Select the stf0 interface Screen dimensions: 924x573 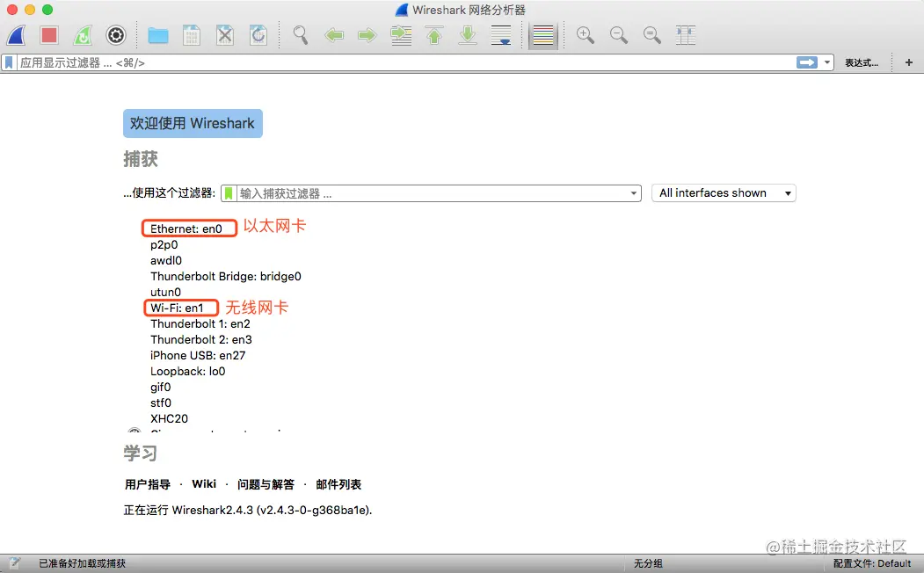pyautogui.click(x=161, y=403)
